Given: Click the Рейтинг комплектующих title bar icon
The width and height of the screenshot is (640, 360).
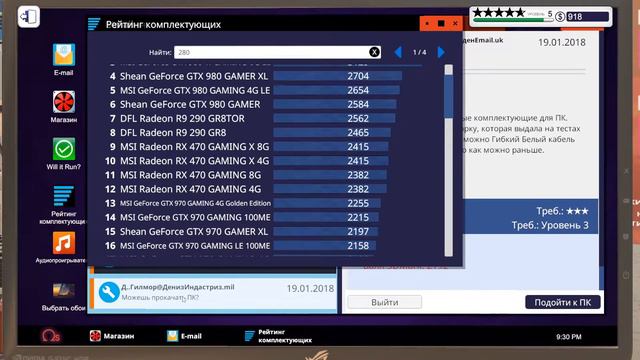Looking at the screenshot, I should [x=94, y=24].
